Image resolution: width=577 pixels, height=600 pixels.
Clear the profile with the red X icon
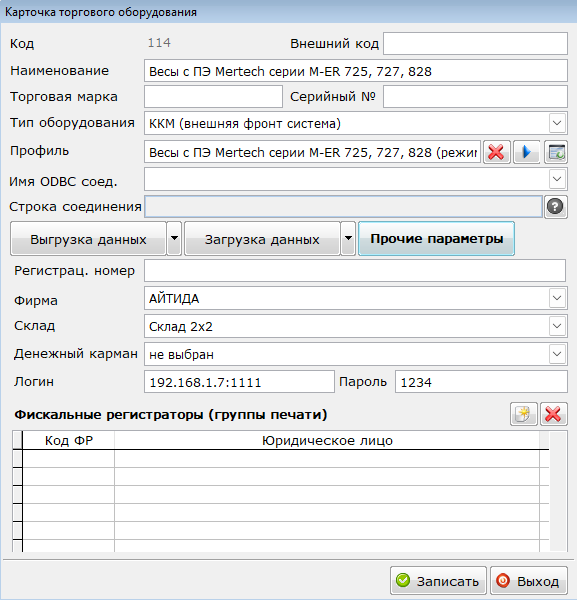click(496, 152)
